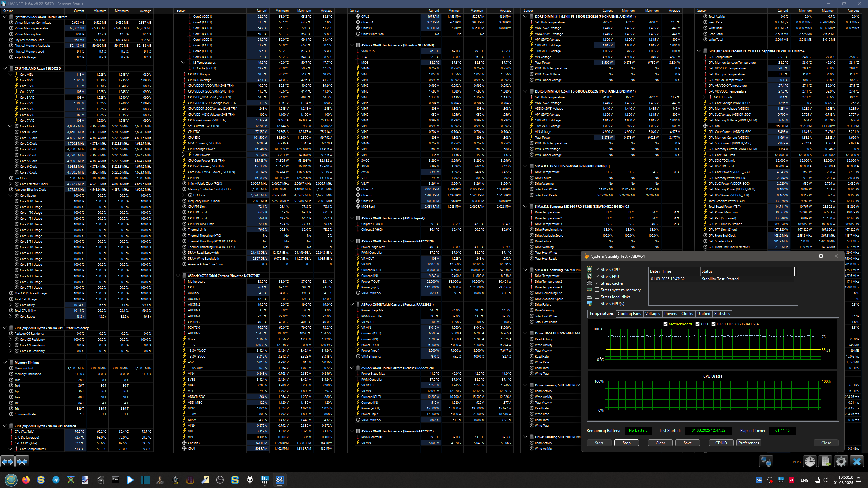Uncheck the Stress CPU checkbox

coord(597,269)
